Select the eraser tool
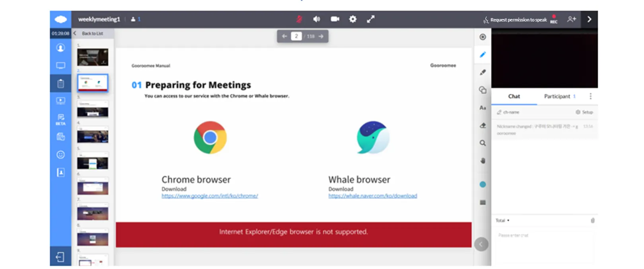Viewport: 644px width, 269px height. [x=483, y=126]
